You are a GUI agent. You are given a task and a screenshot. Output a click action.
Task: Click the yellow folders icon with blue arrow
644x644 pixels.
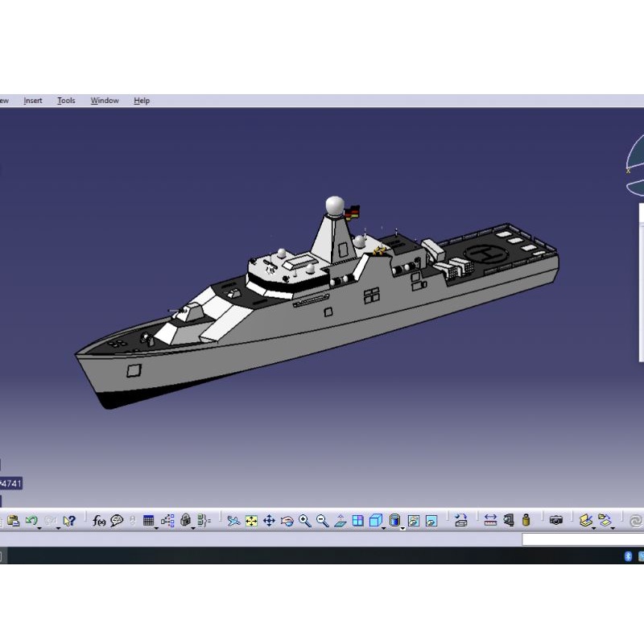click(x=605, y=520)
